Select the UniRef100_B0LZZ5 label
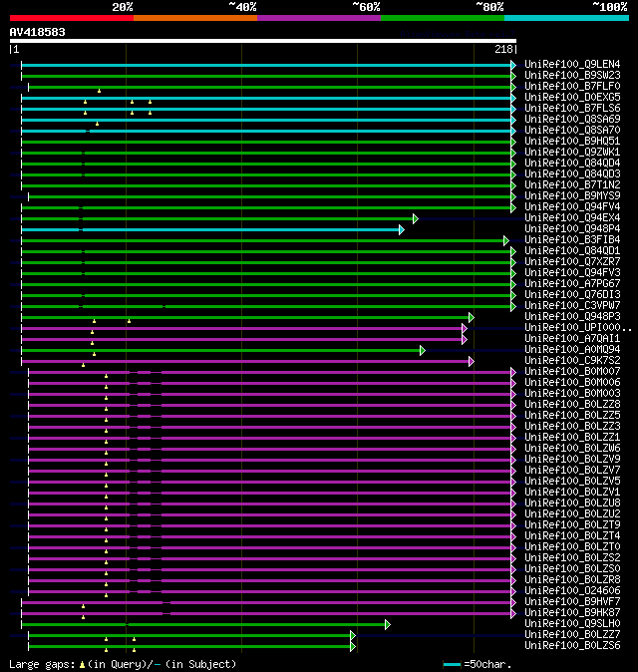 [x=572, y=416]
